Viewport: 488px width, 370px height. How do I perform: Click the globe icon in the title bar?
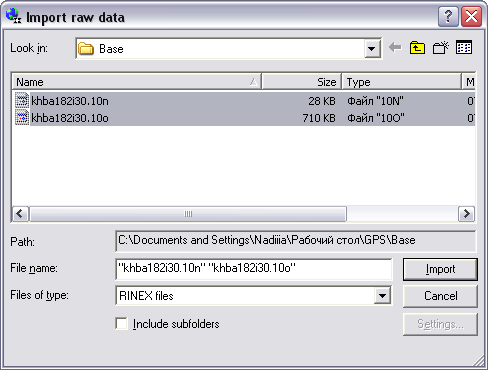[x=13, y=16]
